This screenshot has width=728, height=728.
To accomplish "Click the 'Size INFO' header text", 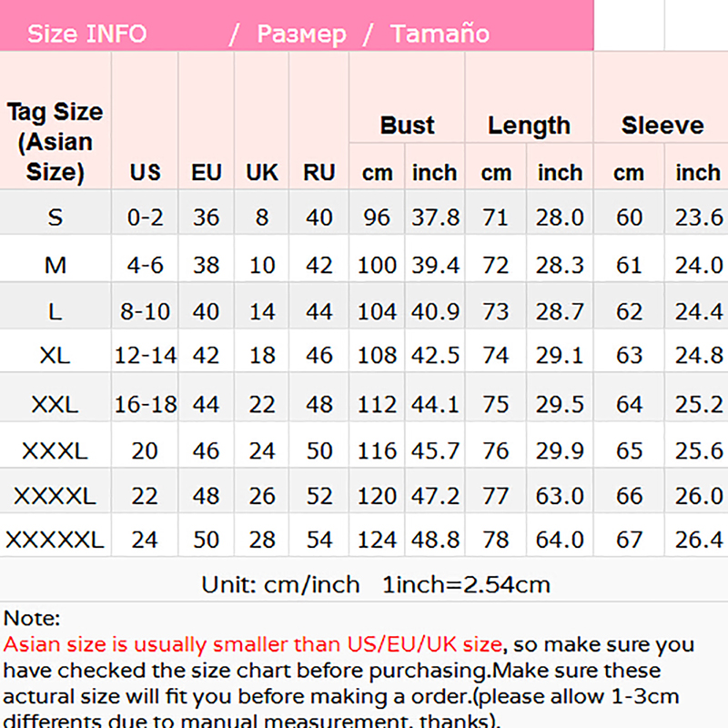I will pos(86,35).
